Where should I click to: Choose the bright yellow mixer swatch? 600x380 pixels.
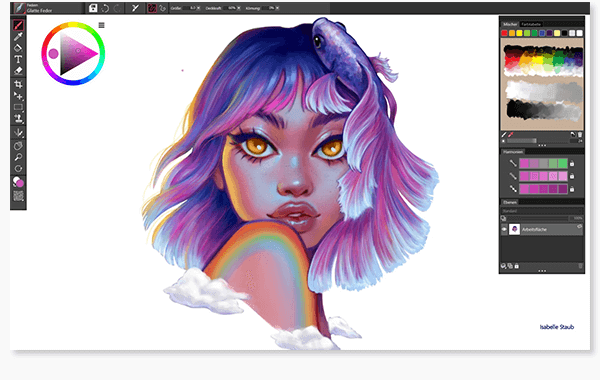tap(519, 33)
